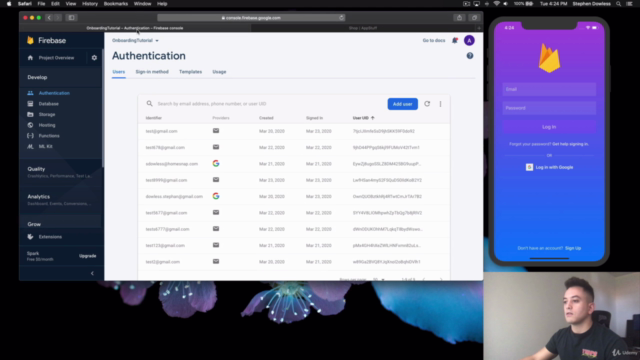The height and width of the screenshot is (360, 640).
Task: Click Authentication people icon in sidebar
Action: point(30,93)
